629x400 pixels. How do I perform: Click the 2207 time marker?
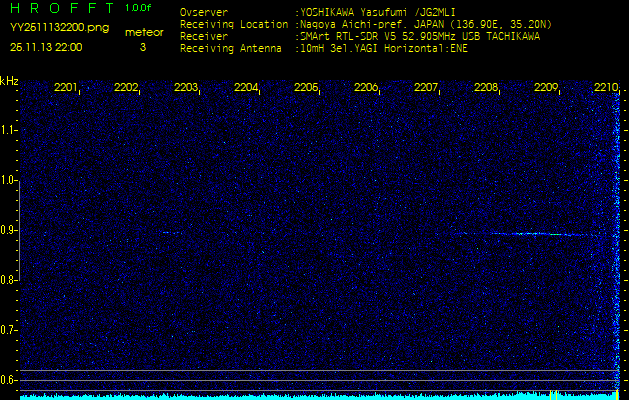coord(426,88)
